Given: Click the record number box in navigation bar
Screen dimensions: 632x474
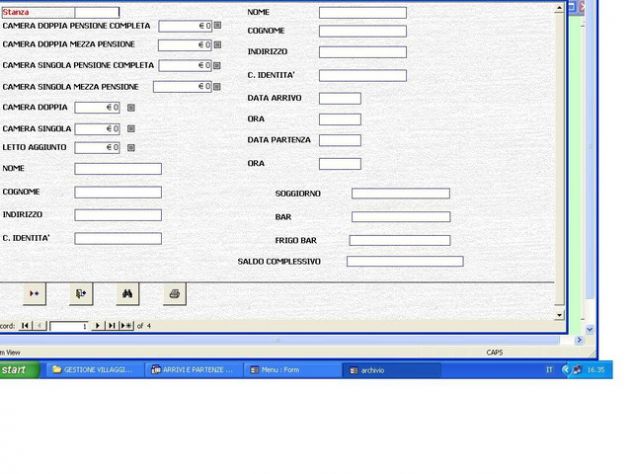Looking at the screenshot, I should pos(69,326).
